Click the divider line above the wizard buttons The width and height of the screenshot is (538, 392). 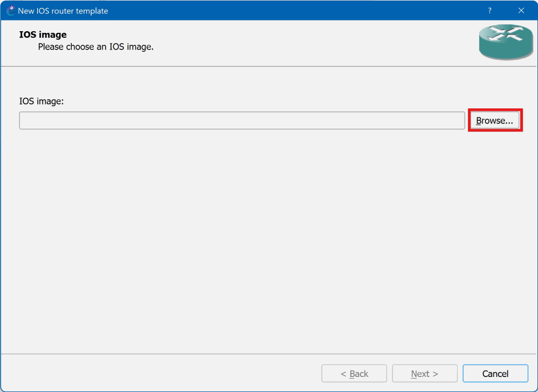[x=268, y=354]
